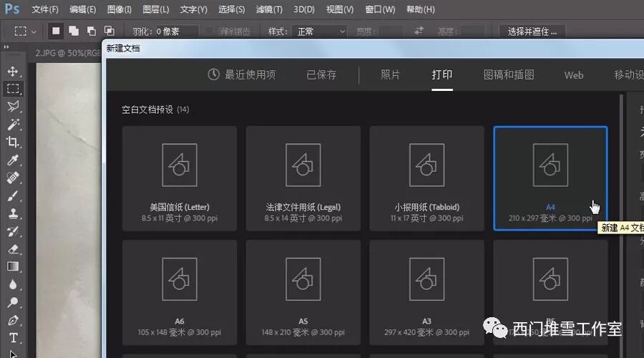Open the 视图(V) menu
The height and width of the screenshot is (358, 644).
[340, 9]
